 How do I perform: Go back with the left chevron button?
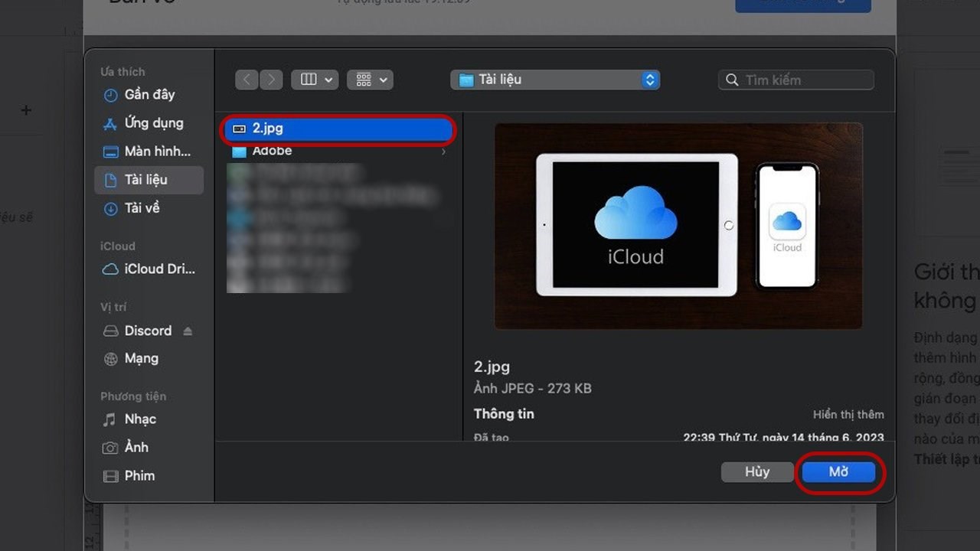click(247, 80)
